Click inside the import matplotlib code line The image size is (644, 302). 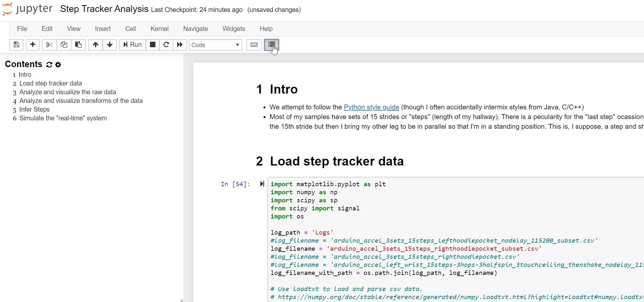(x=328, y=184)
